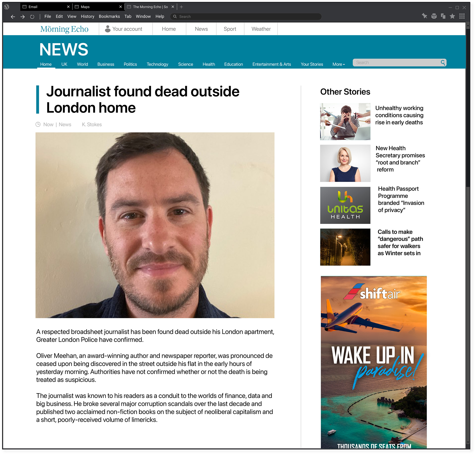
Task: Close the Email tab
Action: (68, 7)
